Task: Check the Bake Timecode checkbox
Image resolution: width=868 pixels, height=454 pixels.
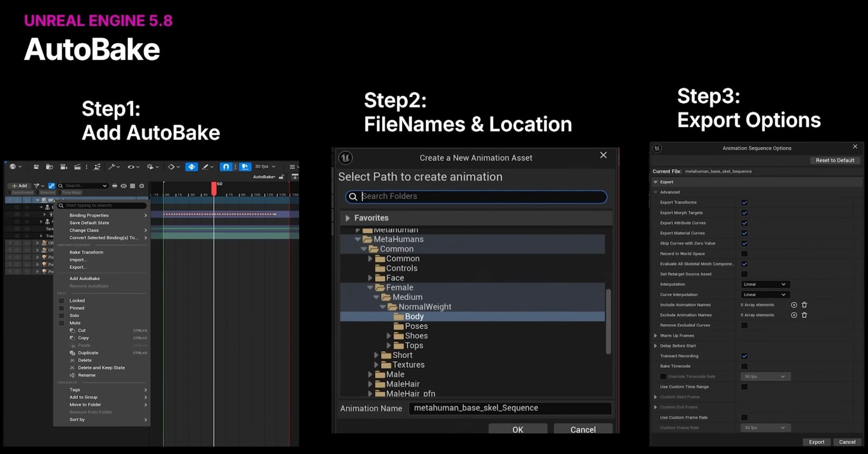Action: (x=745, y=366)
